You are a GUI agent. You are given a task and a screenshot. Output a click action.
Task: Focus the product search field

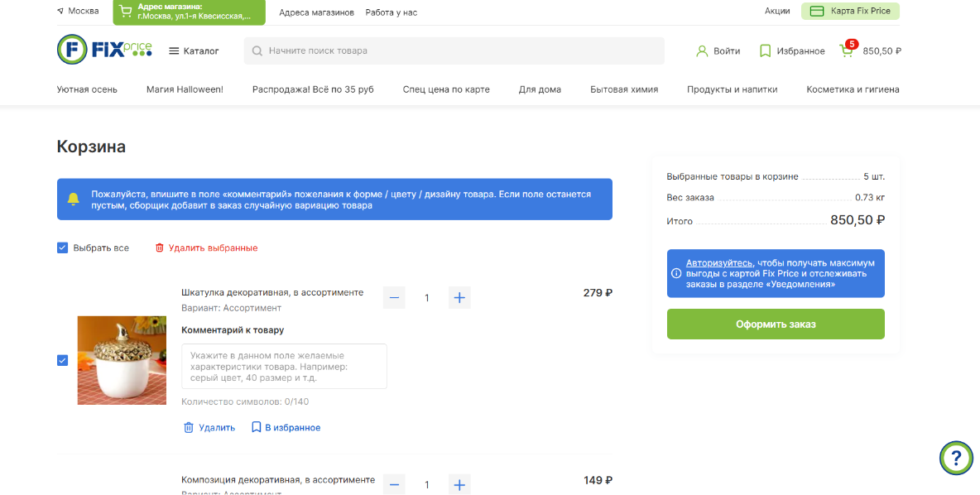point(454,50)
